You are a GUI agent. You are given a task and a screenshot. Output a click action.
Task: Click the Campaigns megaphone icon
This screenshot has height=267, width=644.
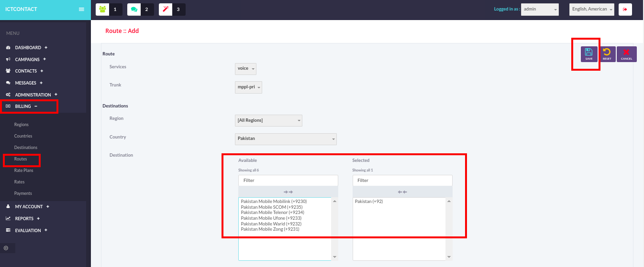tap(8, 59)
